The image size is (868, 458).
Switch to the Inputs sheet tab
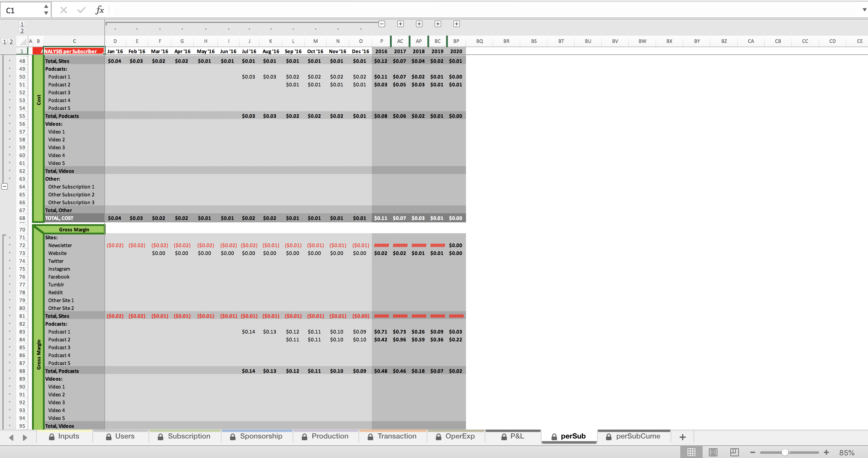coord(64,436)
